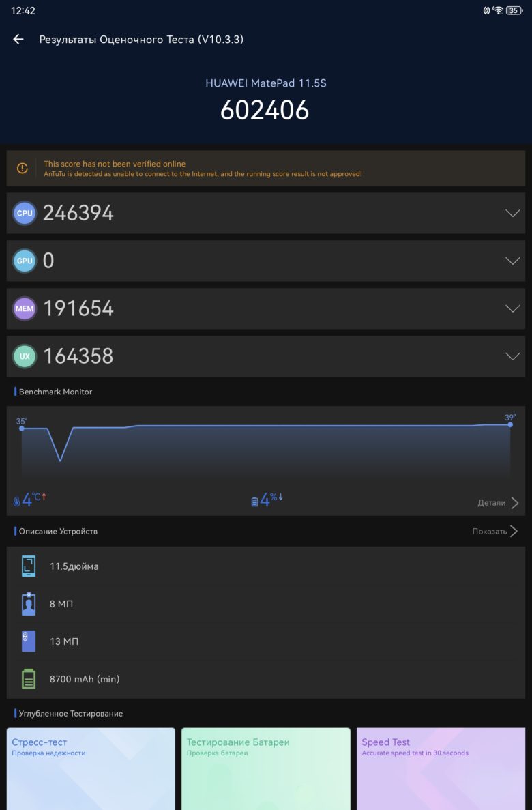Tap the 13 МП rear camera icon
This screenshot has height=810, width=532.
pos(29,641)
